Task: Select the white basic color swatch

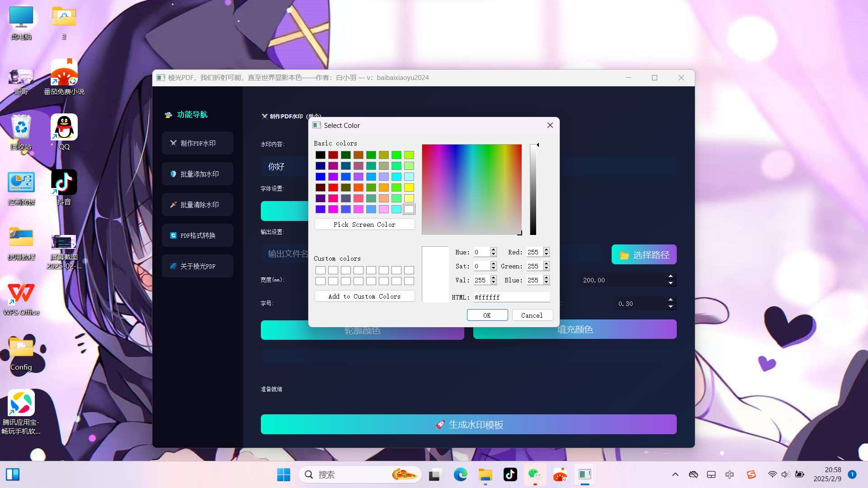Action: 409,209
